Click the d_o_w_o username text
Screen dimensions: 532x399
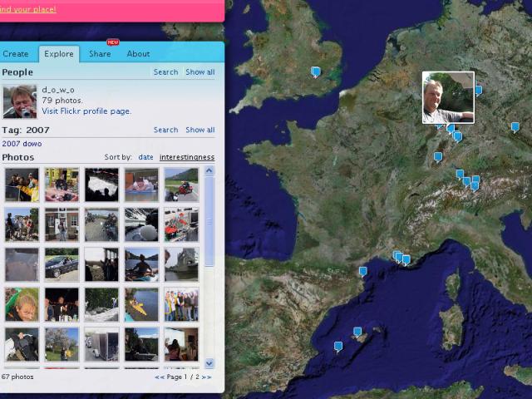(58, 90)
